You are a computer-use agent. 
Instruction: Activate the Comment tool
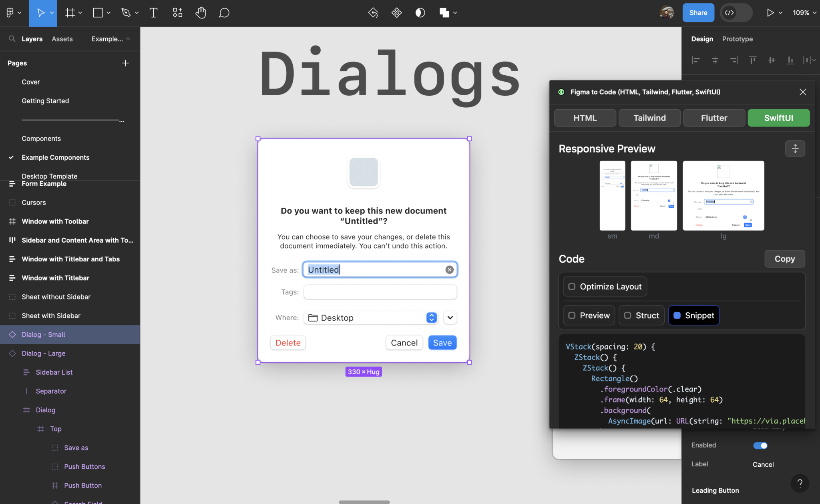point(224,13)
